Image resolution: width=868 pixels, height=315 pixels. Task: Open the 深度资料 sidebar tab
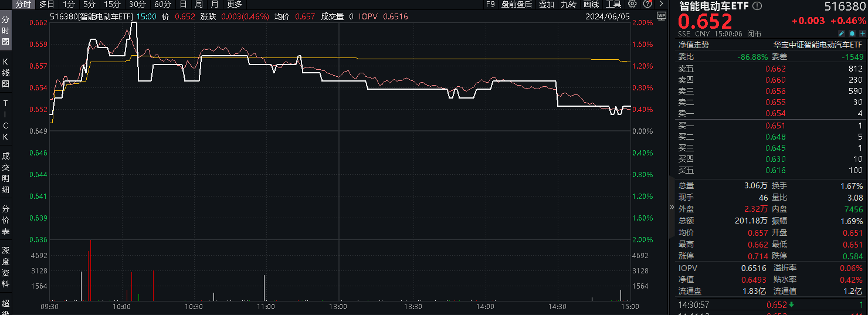point(6,267)
